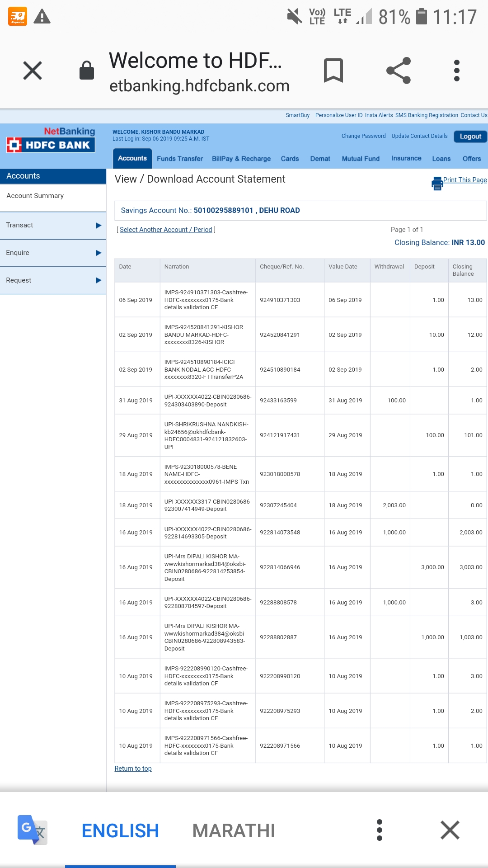Click the Deposit column header

(424, 267)
